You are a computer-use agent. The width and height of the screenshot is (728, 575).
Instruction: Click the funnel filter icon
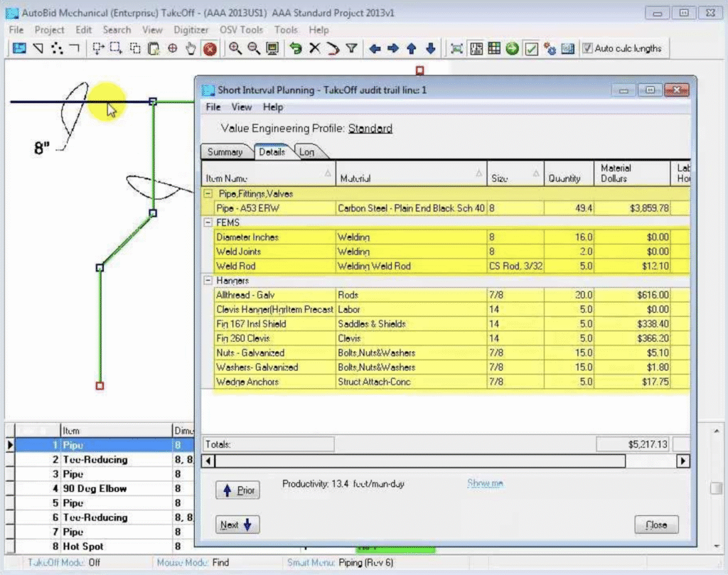tap(351, 48)
